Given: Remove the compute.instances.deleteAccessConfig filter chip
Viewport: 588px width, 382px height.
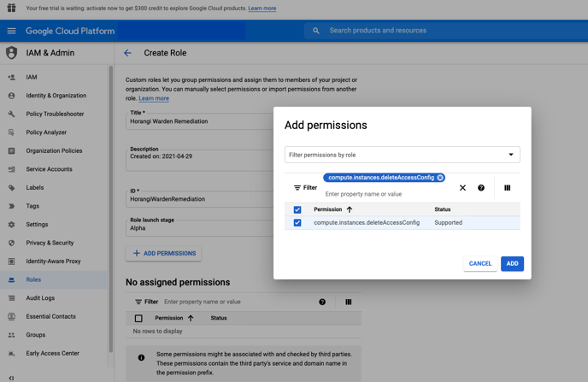Looking at the screenshot, I should click(x=440, y=177).
